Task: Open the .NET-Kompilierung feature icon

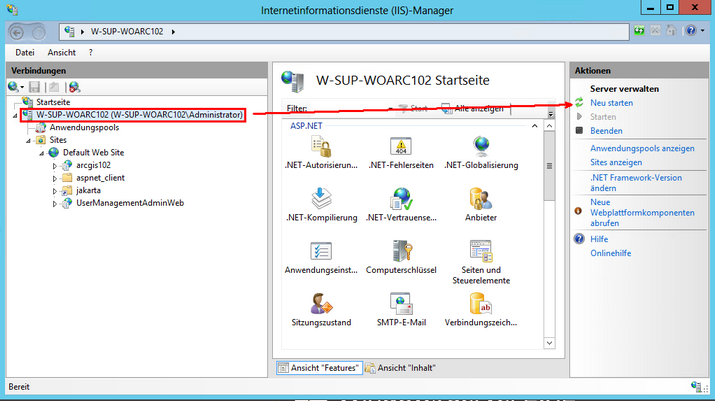Action: (x=321, y=199)
